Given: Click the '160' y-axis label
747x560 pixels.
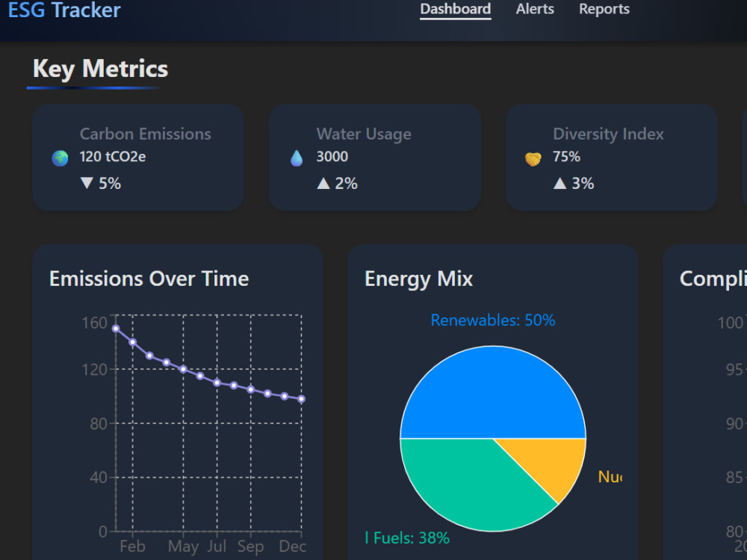Looking at the screenshot, I should click(94, 323).
